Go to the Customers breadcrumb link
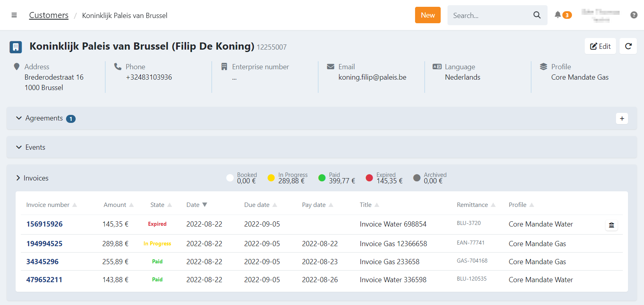 49,15
